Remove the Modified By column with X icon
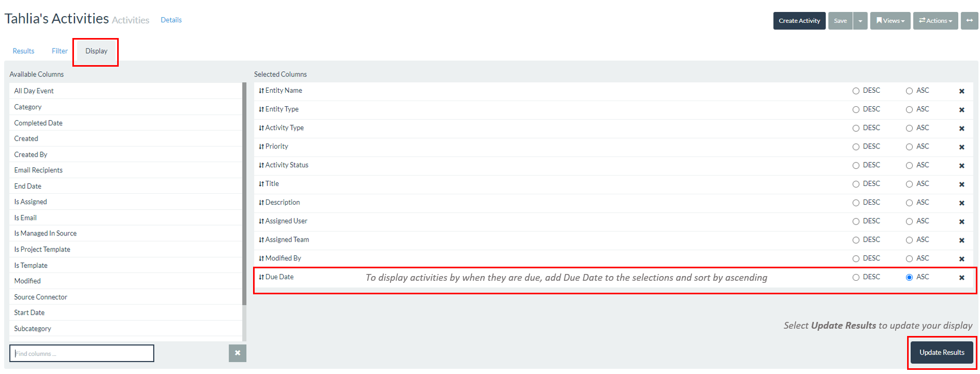980x374 pixels. point(961,259)
